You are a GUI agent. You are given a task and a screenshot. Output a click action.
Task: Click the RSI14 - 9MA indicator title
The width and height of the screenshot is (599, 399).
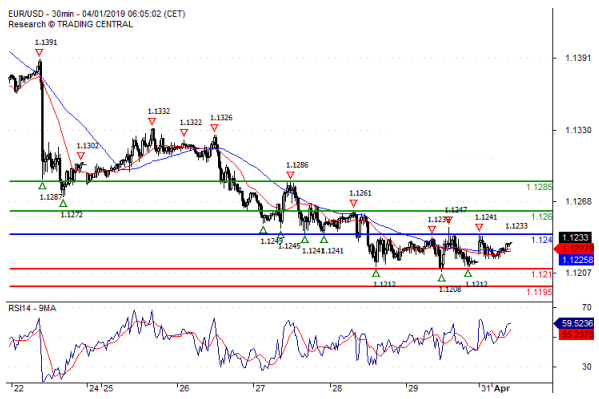coord(32,308)
